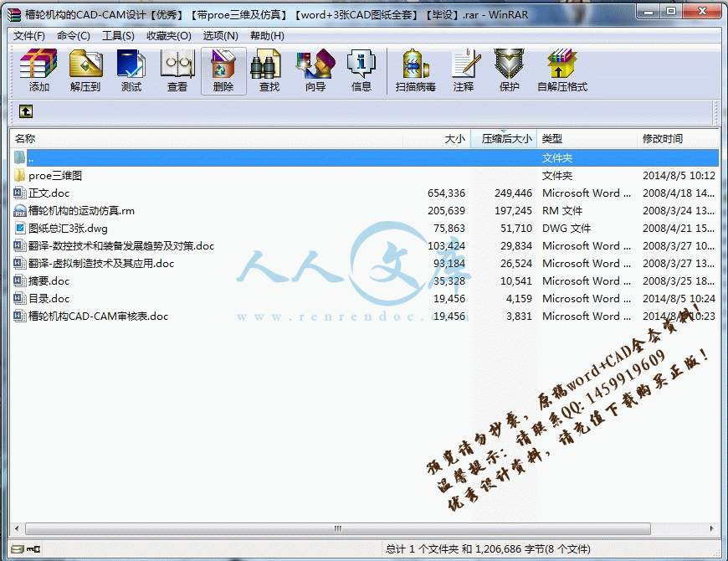Open the 选项(N) menu
Screen dimensions: 728x561
221,36
